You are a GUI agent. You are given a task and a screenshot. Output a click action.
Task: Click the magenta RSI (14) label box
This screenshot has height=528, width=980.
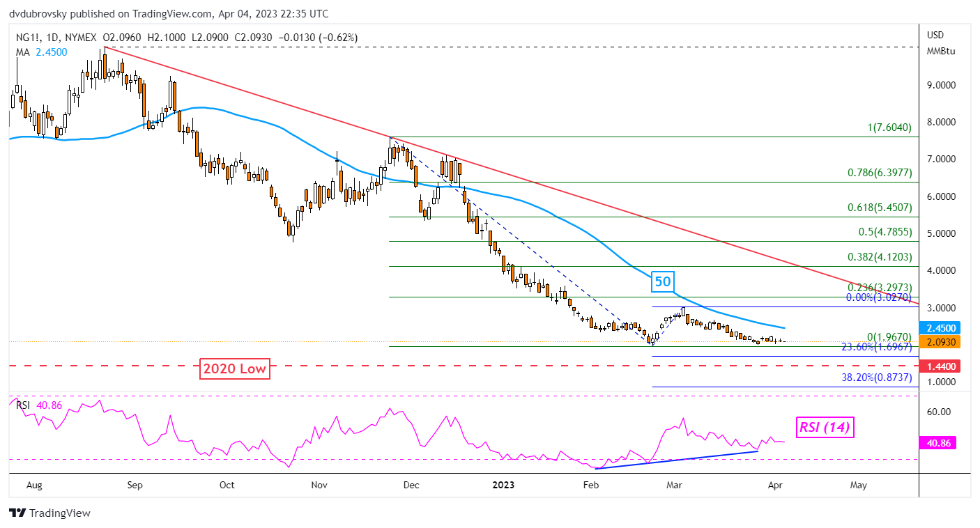pos(825,427)
